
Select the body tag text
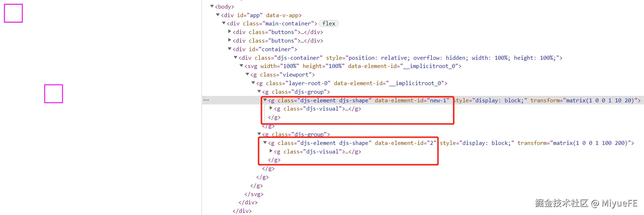pos(224,7)
